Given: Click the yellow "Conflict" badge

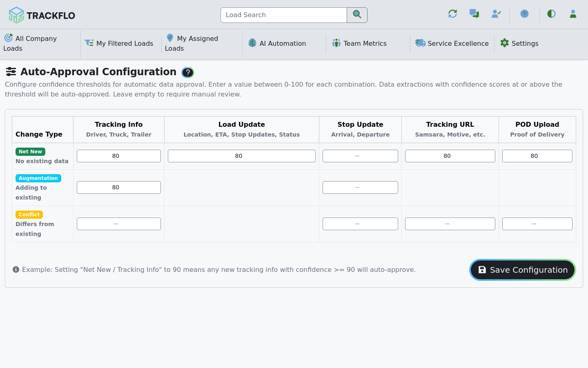Looking at the screenshot, I should (x=29, y=215).
